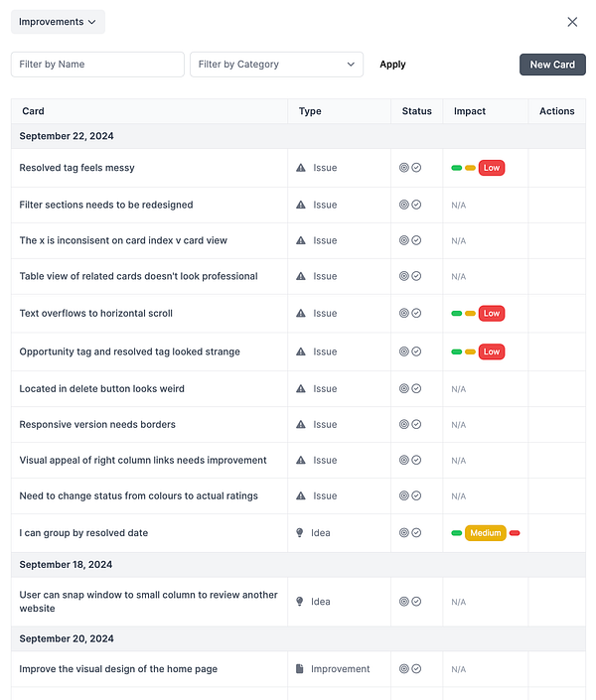596x700 pixels.
Task: Expand the Filter by Category combo box
Action: (x=268, y=65)
